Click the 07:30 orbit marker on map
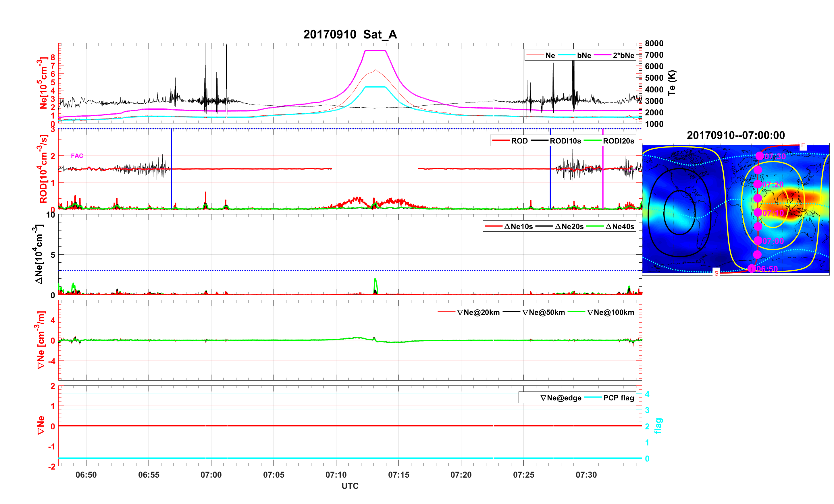This screenshot has height=504, width=834. 760,156
